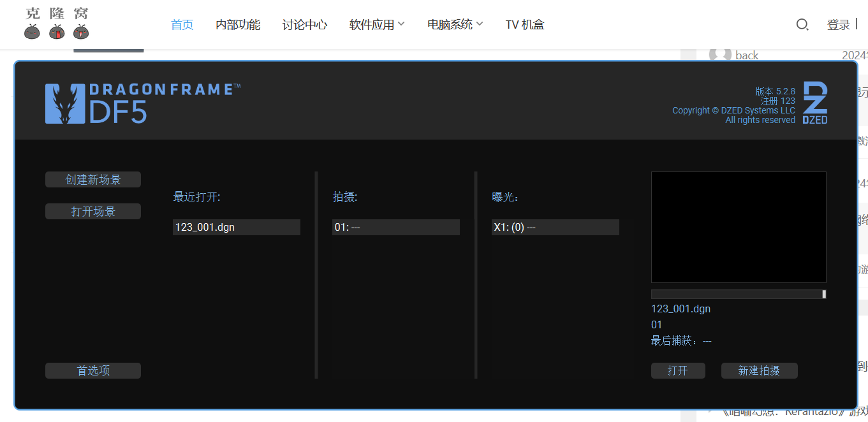Screen dimensions: 868x422
Task: Expand the 电脑系统 dropdown menu
Action: 455,25
